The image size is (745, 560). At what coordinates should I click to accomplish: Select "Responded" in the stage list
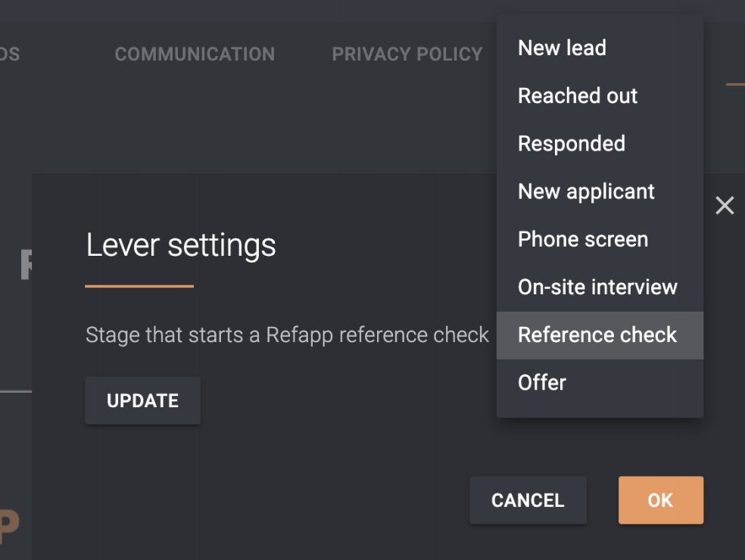[x=571, y=144]
